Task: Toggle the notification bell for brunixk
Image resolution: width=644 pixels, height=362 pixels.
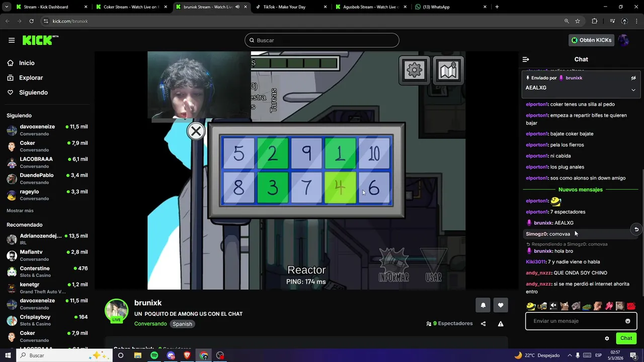Action: (x=483, y=305)
